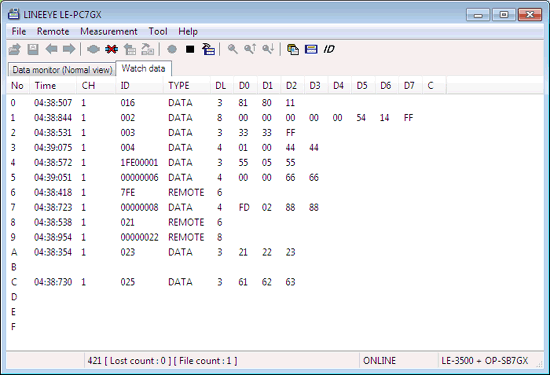550x375 pixels.
Task: Click ID cell 00000008
Action: [139, 208]
